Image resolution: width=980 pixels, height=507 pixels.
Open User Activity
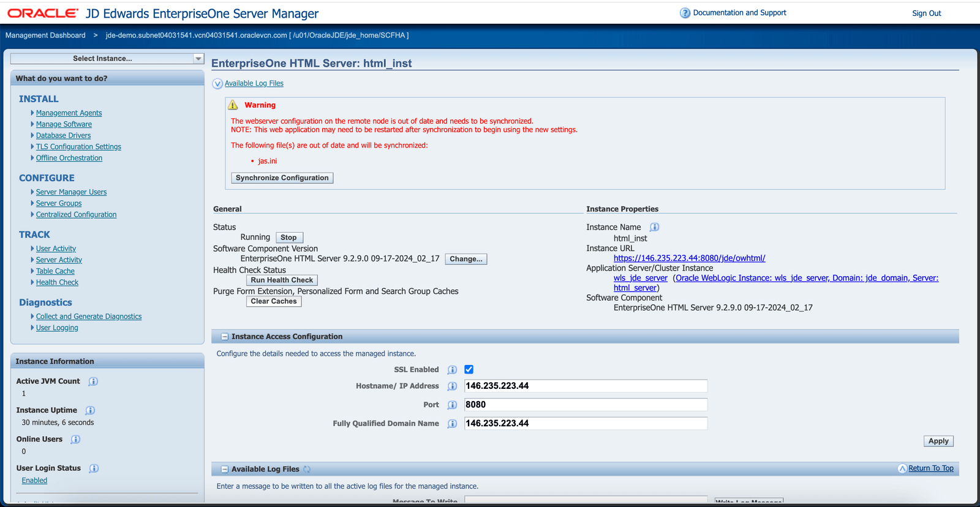point(56,249)
